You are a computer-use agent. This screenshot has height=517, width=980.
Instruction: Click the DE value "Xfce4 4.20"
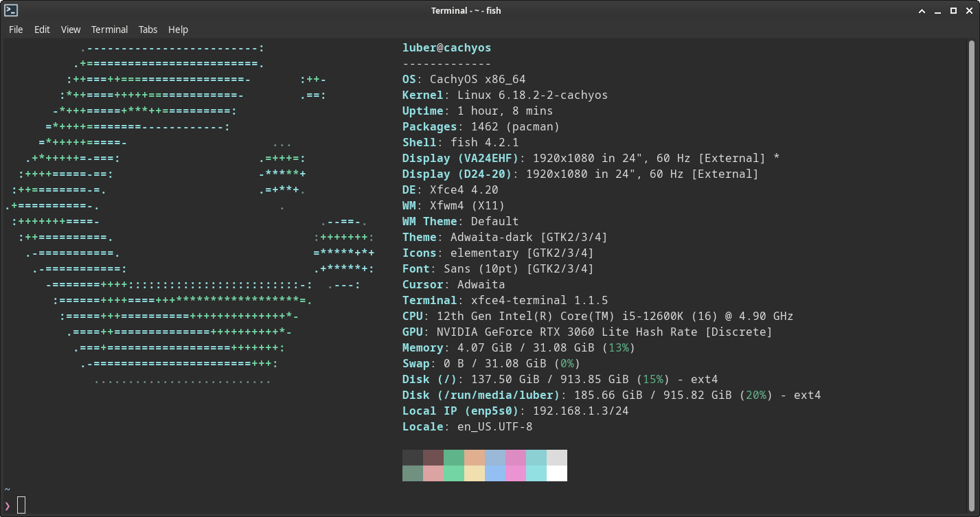[464, 190]
